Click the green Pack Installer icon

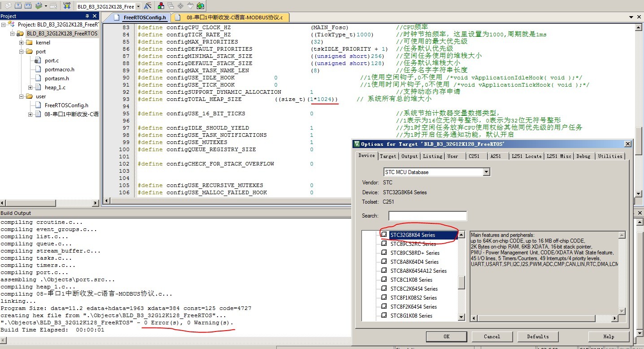200,6
